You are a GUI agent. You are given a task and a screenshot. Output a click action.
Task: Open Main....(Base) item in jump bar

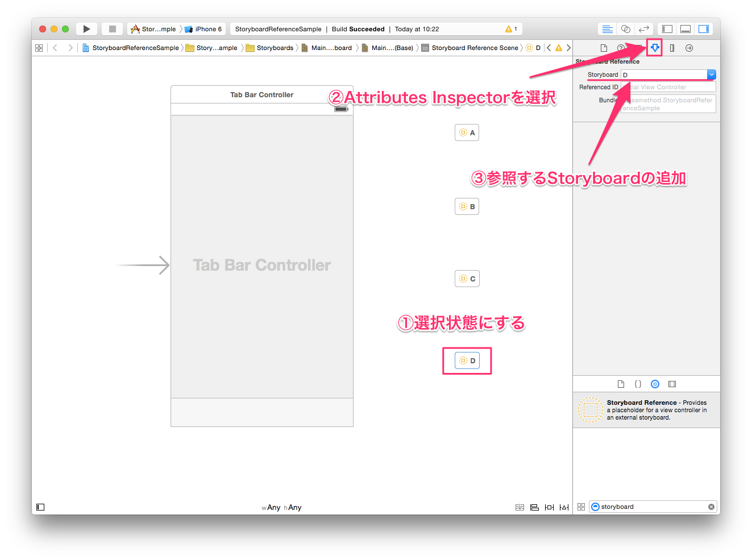[388, 48]
